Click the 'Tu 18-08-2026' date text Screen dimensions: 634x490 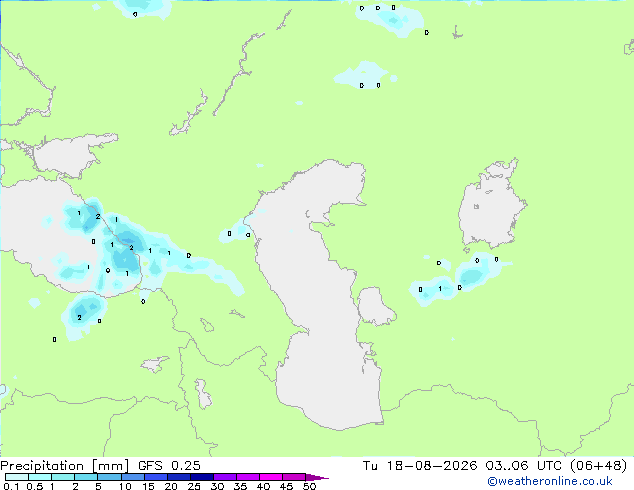tap(420, 466)
